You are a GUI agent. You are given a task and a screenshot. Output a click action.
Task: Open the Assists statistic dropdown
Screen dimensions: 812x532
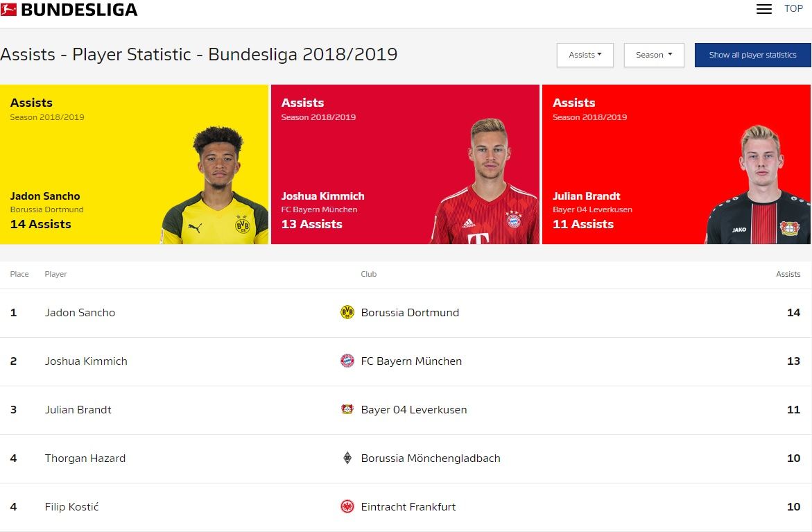(x=585, y=55)
